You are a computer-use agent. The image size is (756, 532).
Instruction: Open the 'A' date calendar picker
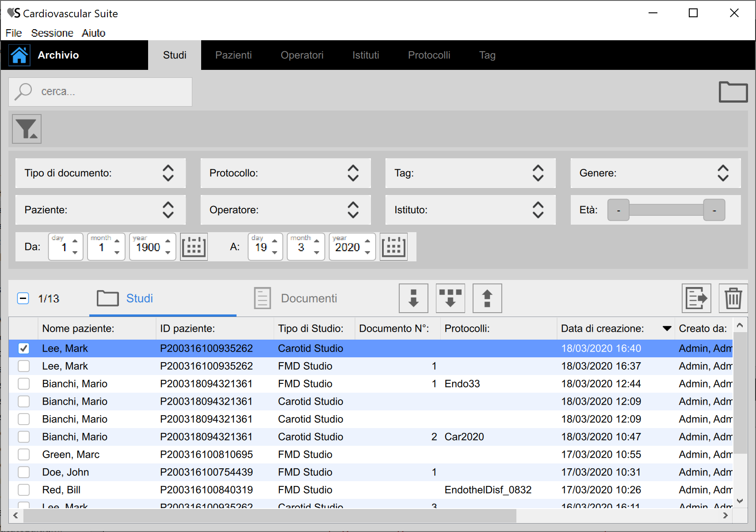coord(393,247)
